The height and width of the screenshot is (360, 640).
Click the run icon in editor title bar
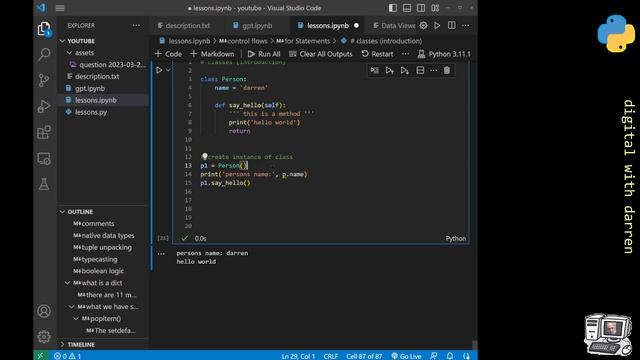click(437, 25)
